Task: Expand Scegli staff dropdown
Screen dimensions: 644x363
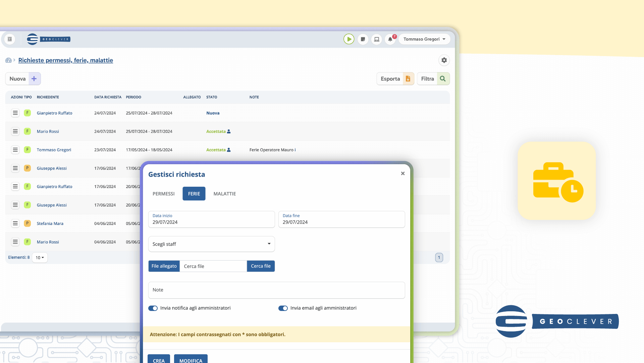Action: pyautogui.click(x=212, y=244)
